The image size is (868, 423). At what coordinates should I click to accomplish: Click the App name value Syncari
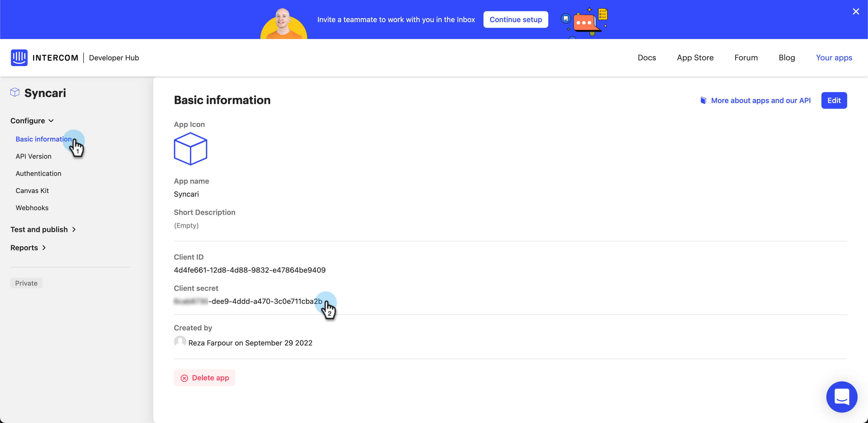tap(186, 194)
